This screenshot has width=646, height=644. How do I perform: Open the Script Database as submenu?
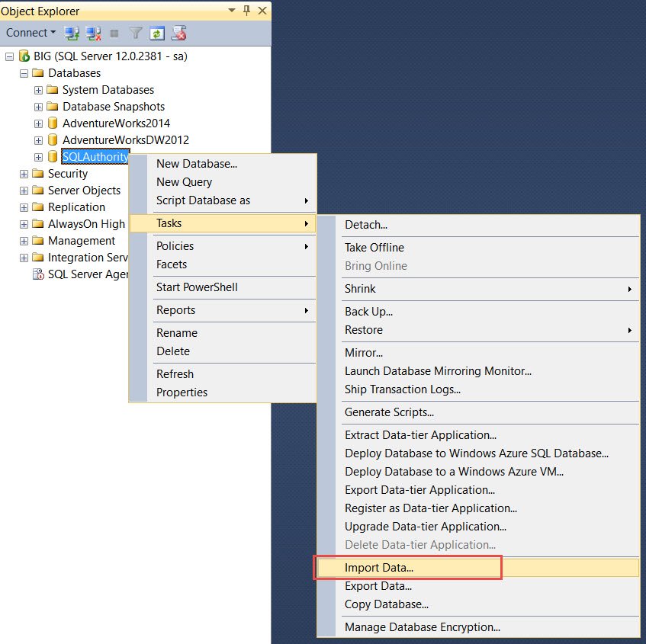pos(223,200)
